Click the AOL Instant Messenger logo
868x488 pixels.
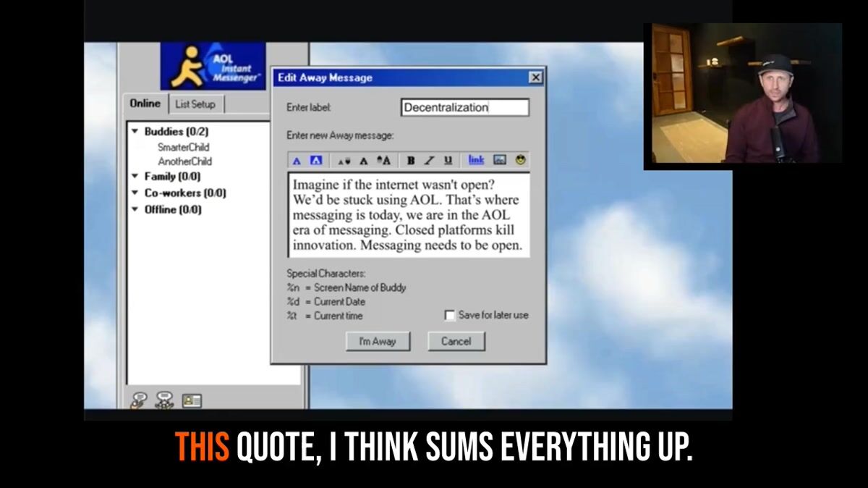(213, 66)
